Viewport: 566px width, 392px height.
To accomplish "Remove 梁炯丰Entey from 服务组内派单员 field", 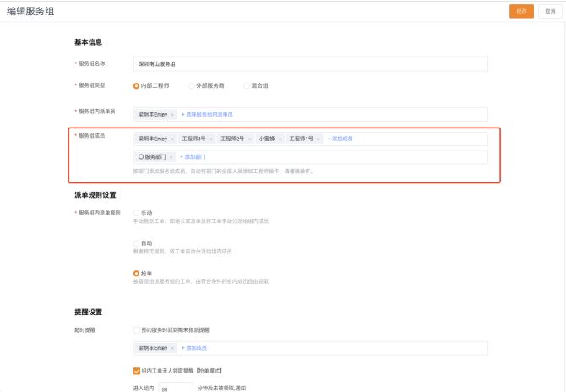I will [172, 114].
